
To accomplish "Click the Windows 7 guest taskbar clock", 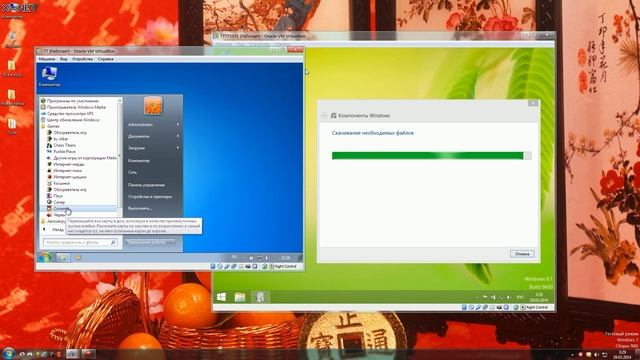I will pos(286,258).
